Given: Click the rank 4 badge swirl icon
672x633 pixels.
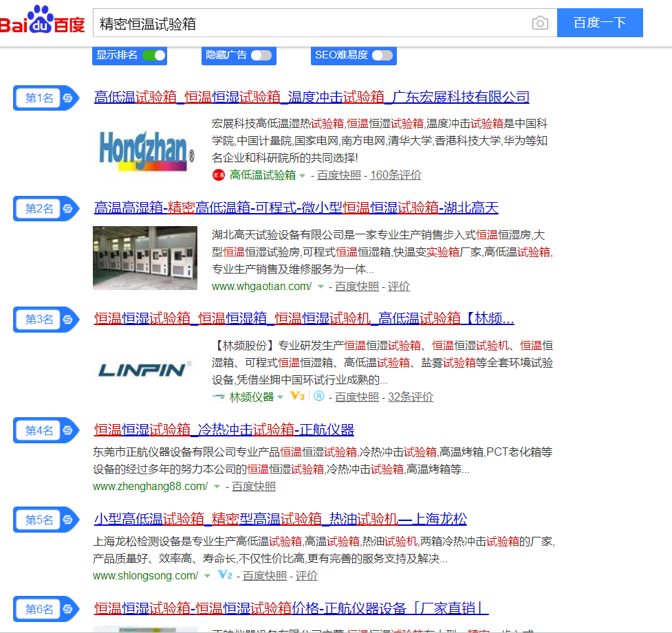Looking at the screenshot, I should [67, 430].
